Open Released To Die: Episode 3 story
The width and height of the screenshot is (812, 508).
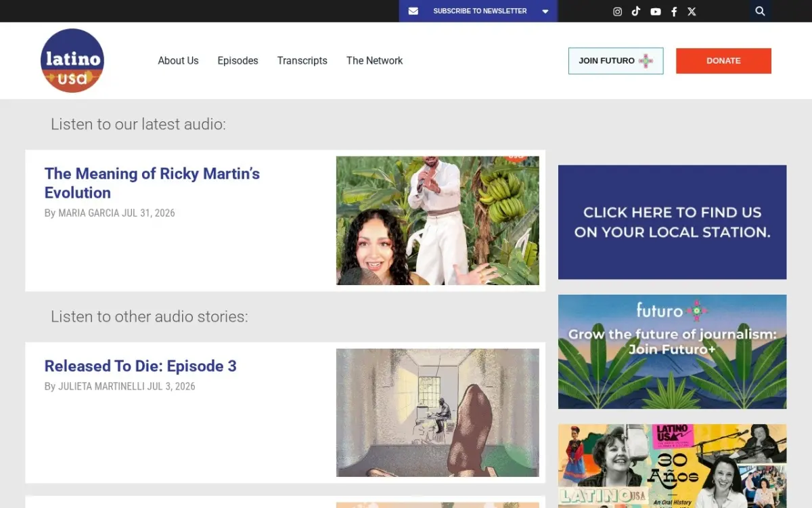pyautogui.click(x=140, y=366)
